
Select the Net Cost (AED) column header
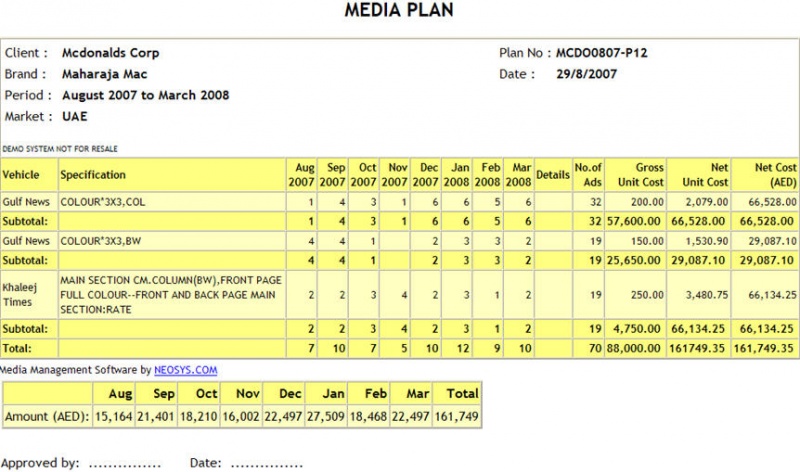pyautogui.click(x=764, y=175)
